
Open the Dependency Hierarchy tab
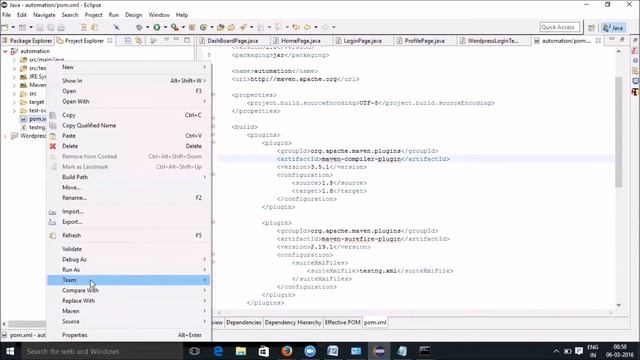pyautogui.click(x=293, y=322)
